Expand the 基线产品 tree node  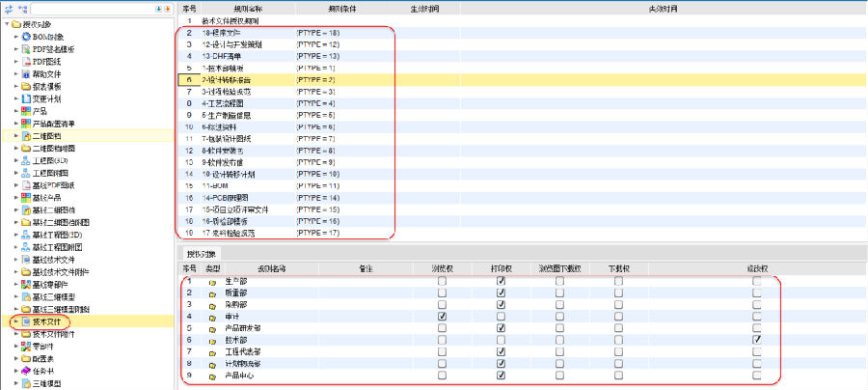16,197
